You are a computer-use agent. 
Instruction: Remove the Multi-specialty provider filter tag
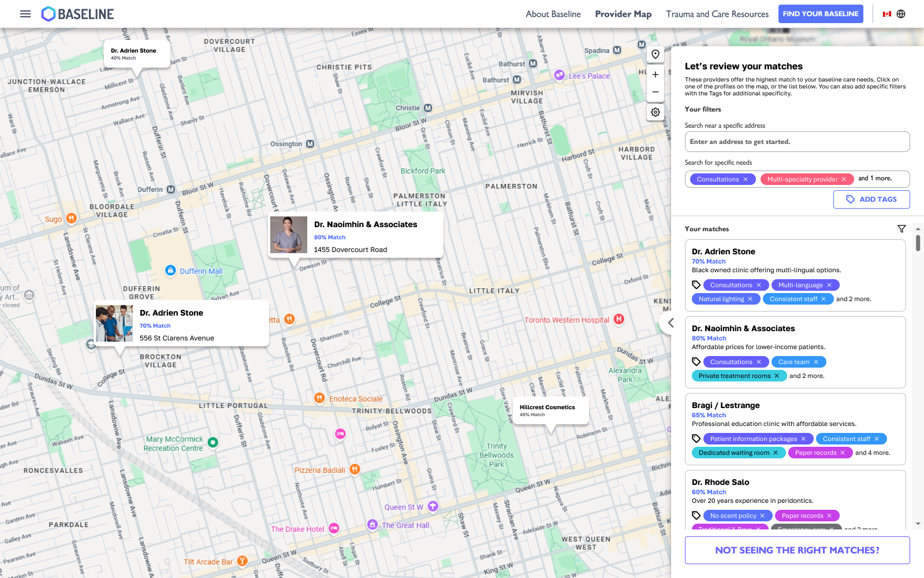click(844, 179)
